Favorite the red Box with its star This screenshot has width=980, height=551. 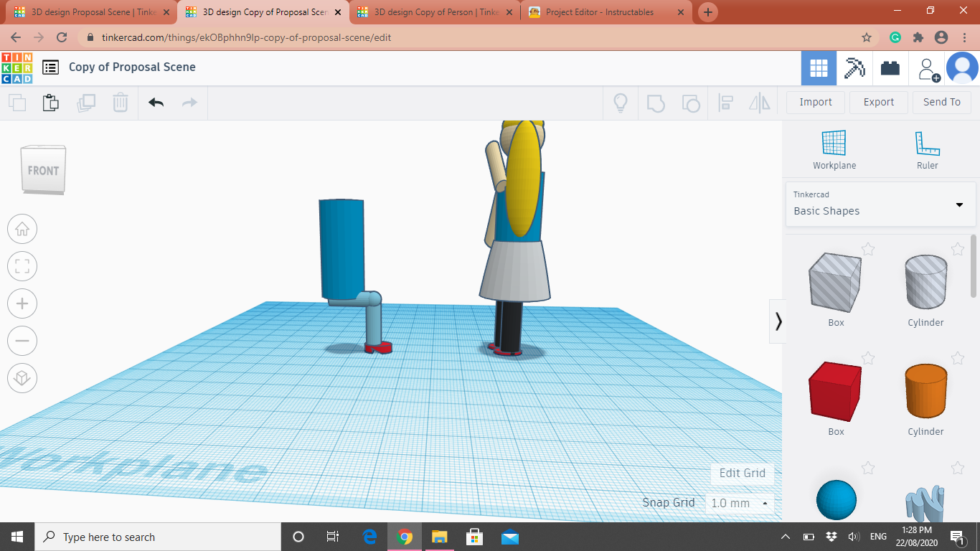[x=868, y=358]
